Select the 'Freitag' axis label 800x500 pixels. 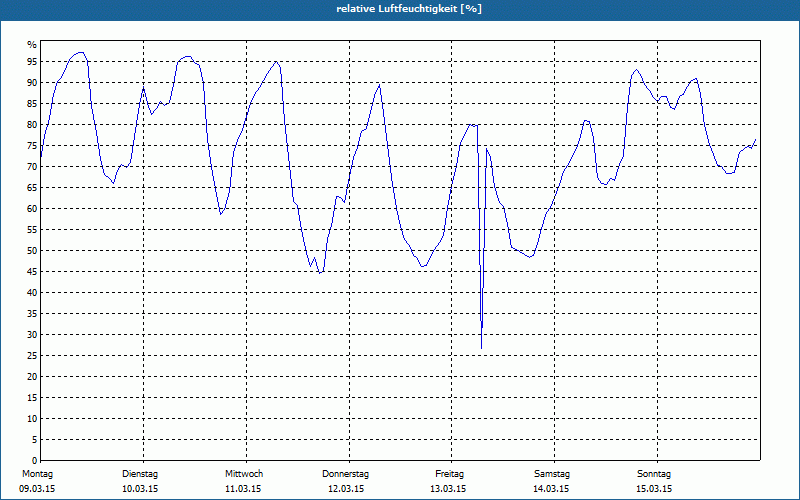click(x=449, y=474)
